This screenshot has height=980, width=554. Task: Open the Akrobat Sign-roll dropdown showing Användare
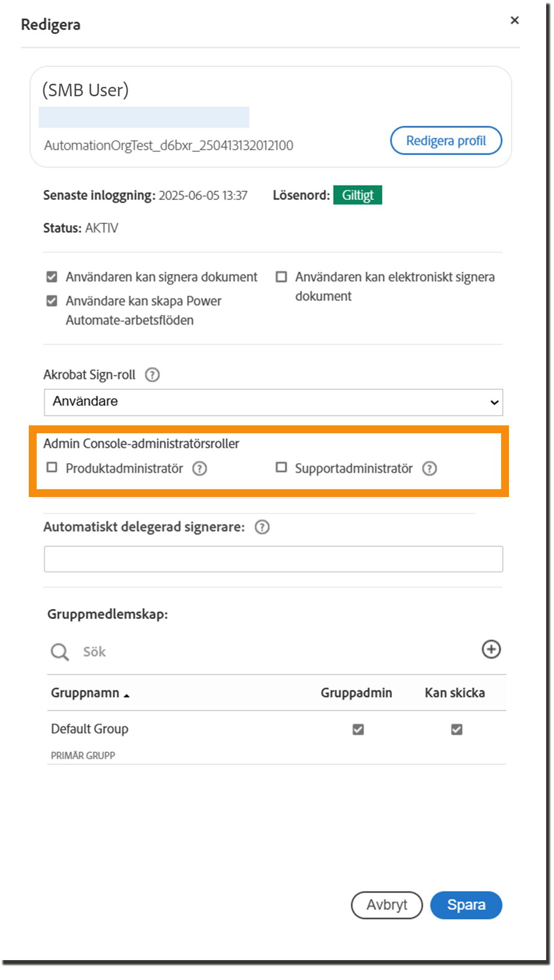pyautogui.click(x=273, y=402)
